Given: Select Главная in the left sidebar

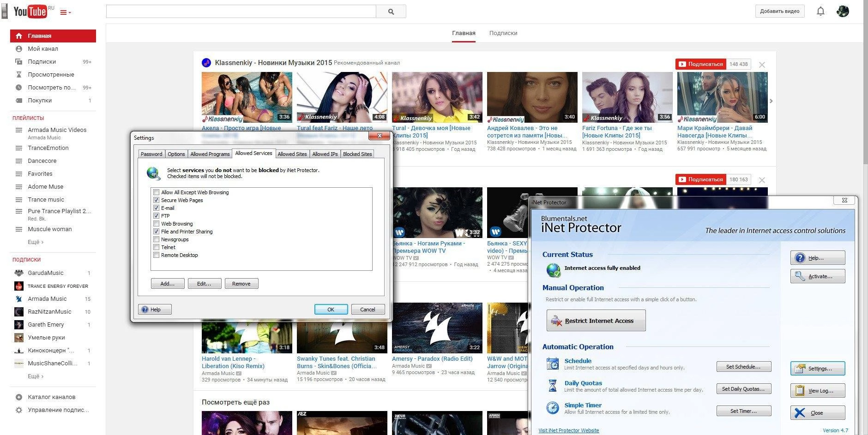Looking at the screenshot, I should (x=53, y=36).
